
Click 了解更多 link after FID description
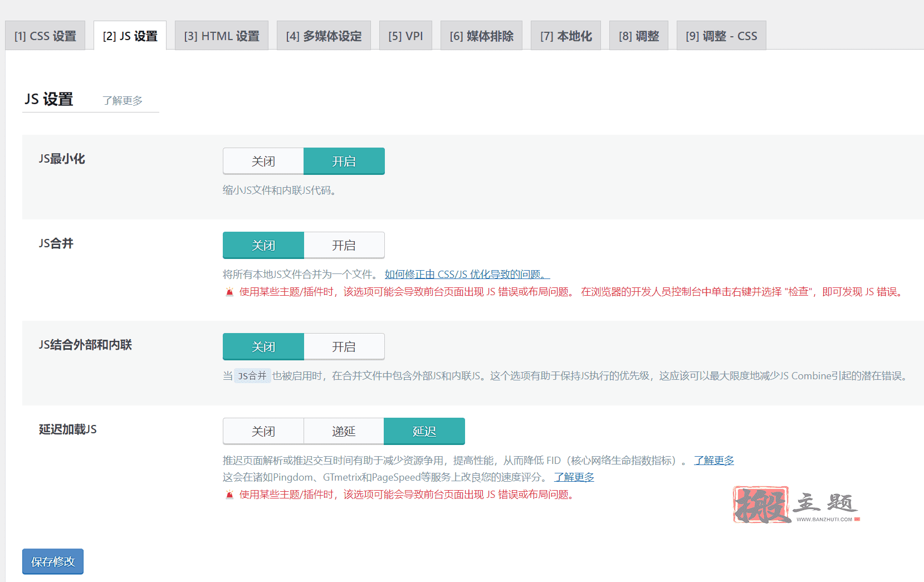click(714, 460)
